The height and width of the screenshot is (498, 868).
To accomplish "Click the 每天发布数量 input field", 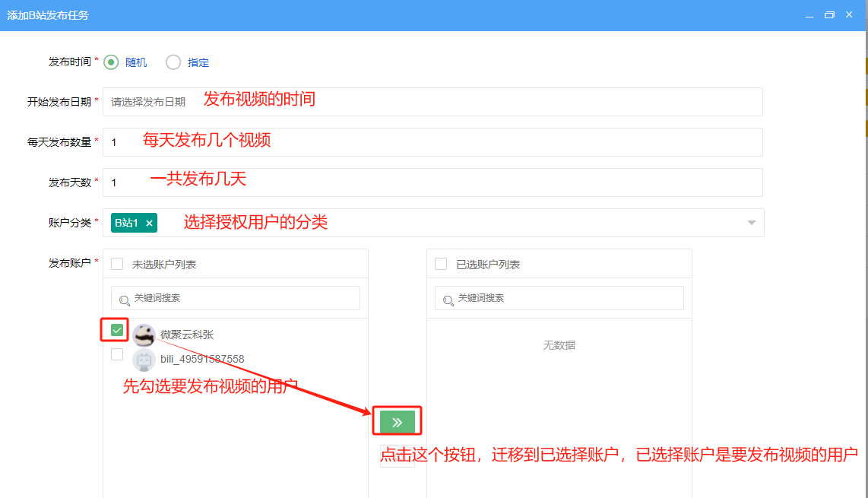I will (432, 142).
